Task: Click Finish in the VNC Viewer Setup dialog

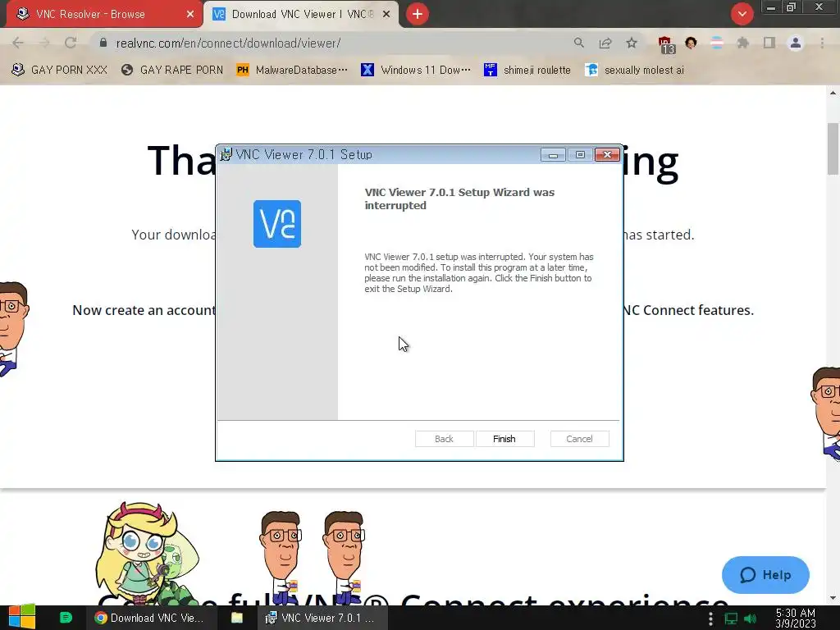Action: point(504,439)
